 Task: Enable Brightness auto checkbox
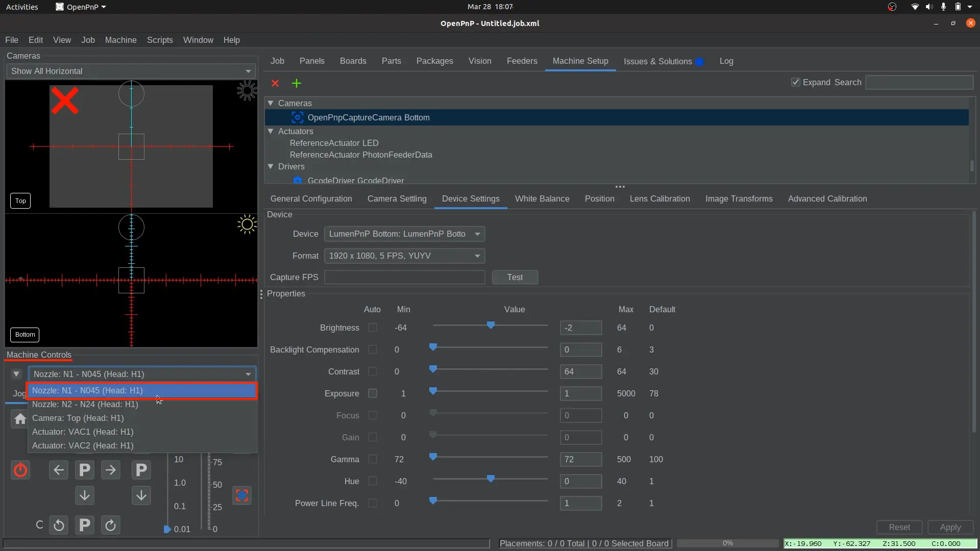pyautogui.click(x=373, y=328)
